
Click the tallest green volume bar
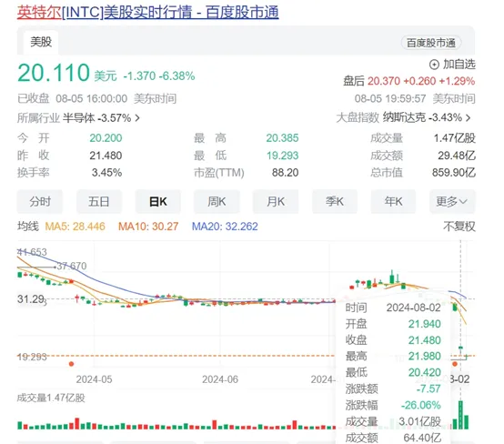pos(460,415)
